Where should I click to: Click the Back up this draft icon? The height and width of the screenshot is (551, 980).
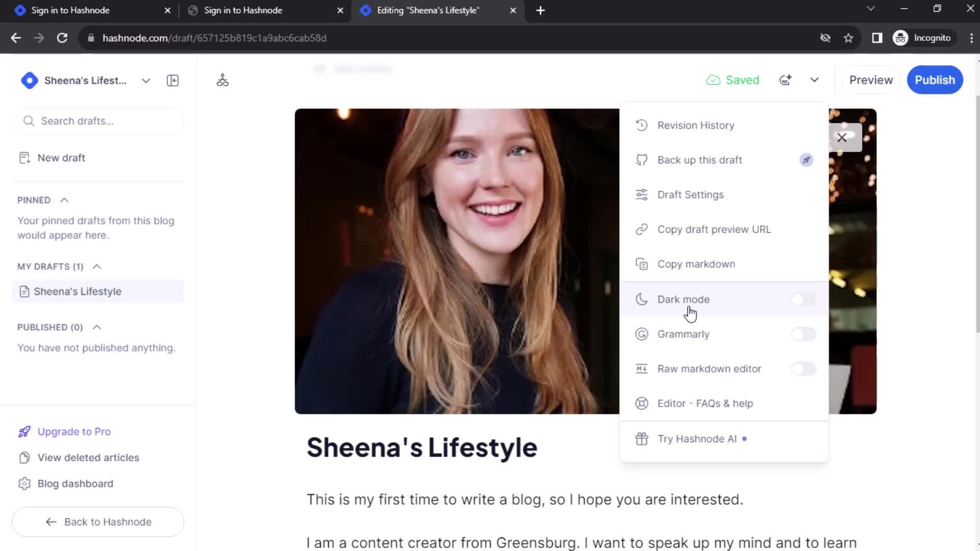coord(642,160)
